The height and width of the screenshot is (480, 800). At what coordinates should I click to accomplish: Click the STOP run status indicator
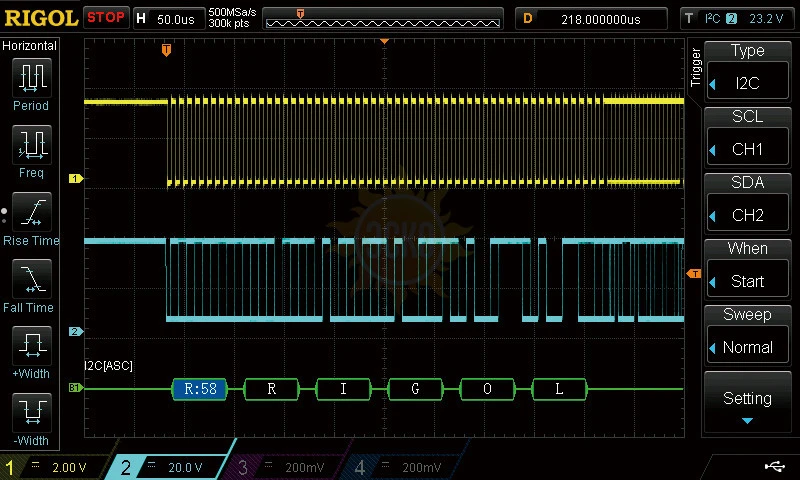point(106,17)
